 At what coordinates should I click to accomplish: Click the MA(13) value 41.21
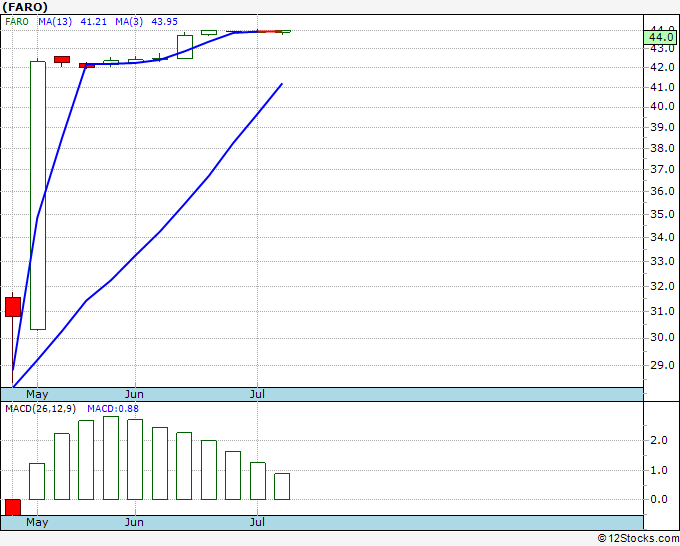93,21
